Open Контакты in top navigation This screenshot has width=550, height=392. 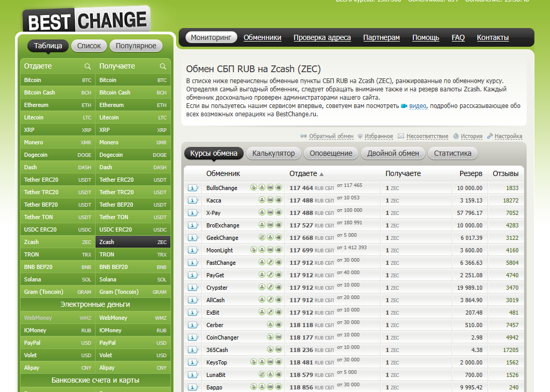coord(493,37)
